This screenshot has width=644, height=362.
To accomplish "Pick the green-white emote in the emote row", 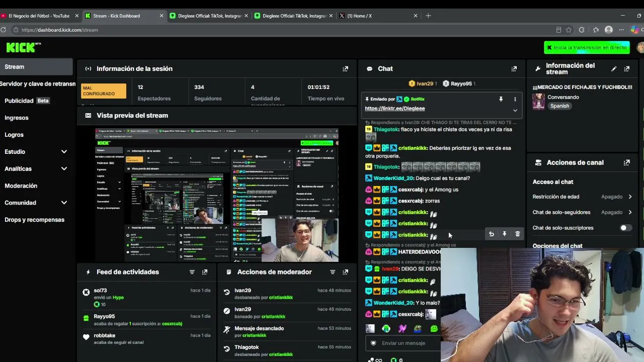I will [386, 329].
